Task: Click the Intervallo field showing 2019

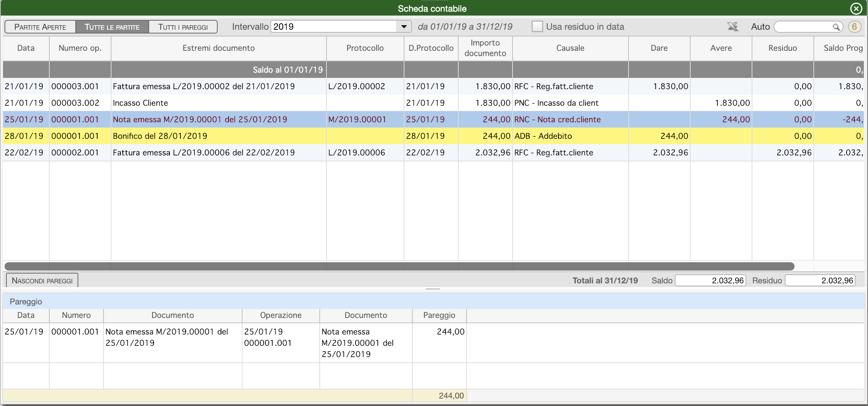Action: 334,27
